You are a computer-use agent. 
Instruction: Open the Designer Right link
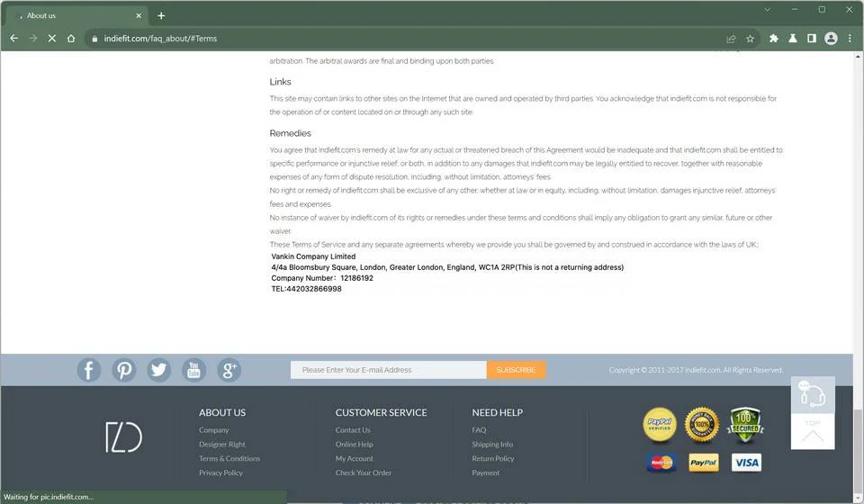tap(222, 444)
